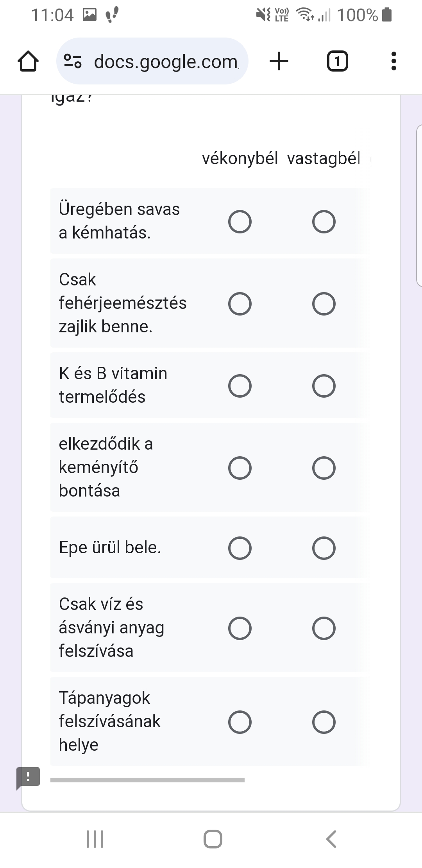Select vastagbél for Csak fehérjeemésztés zajlik benne
The height and width of the screenshot is (868, 422).
click(324, 304)
